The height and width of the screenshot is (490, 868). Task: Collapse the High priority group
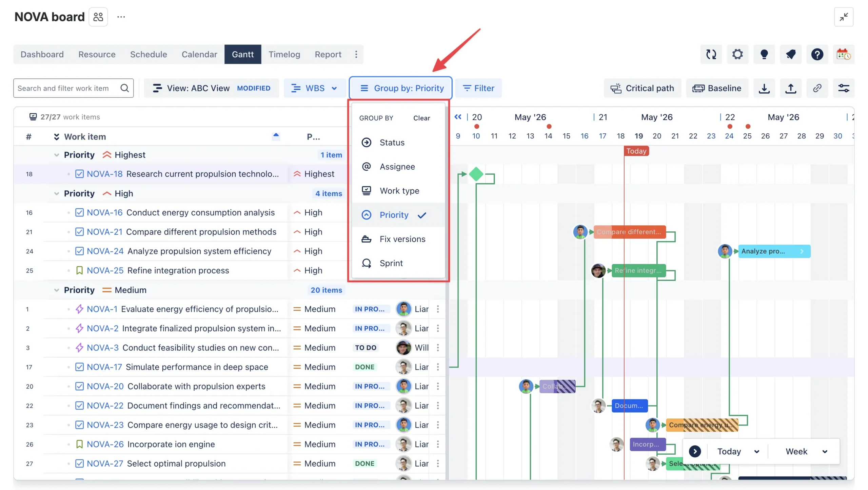(57, 193)
